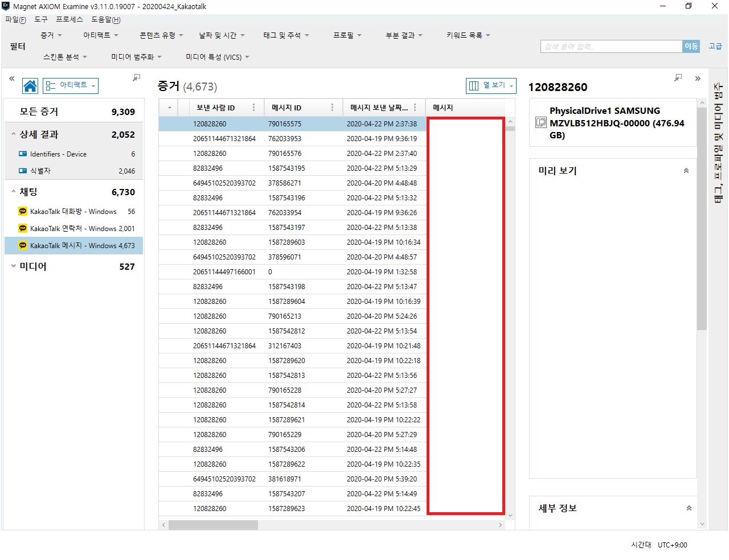
Task: Click the 이동 search button
Action: (x=691, y=46)
